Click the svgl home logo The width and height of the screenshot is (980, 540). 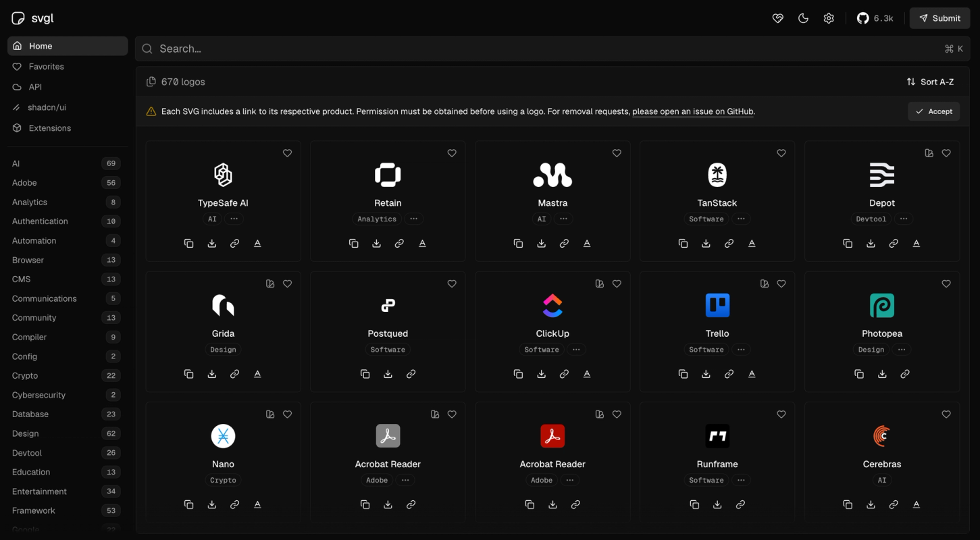tap(32, 18)
